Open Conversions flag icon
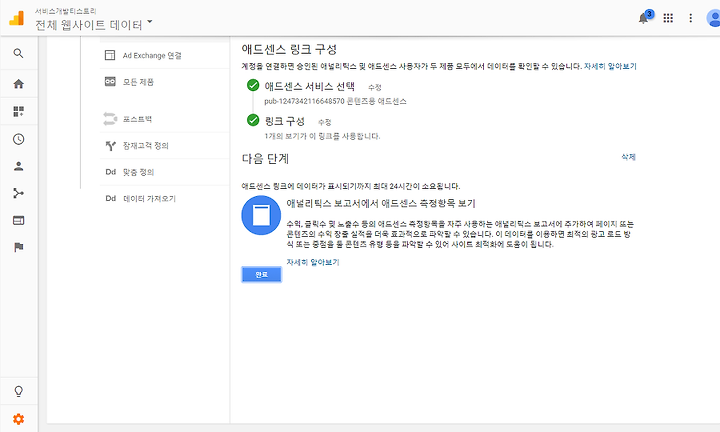 18,247
